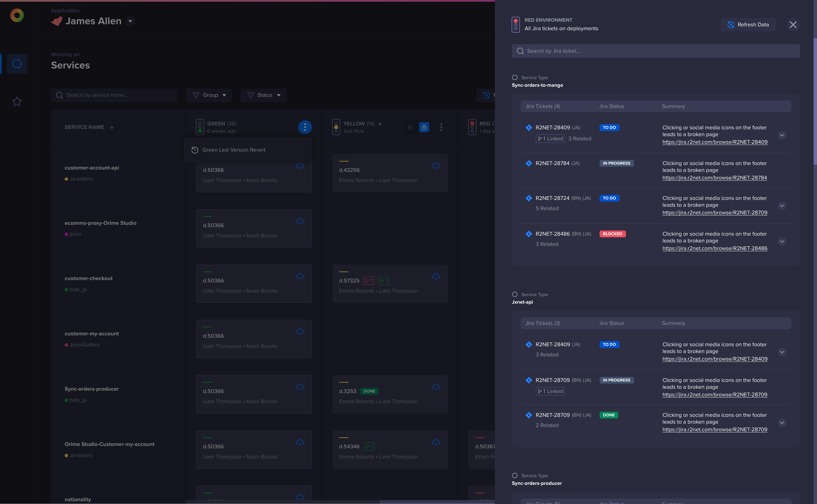Select Green Last Version Revert menu item
Screen dimensions: 817x504
click(248, 150)
